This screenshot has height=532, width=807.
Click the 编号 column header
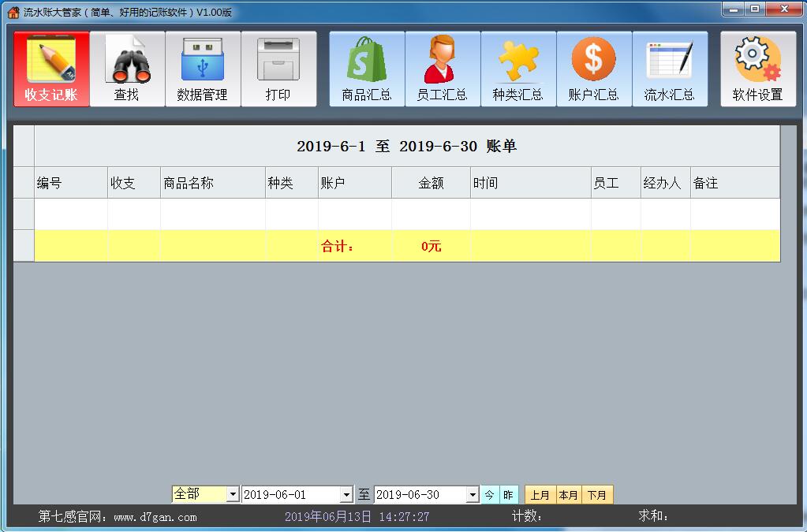pyautogui.click(x=71, y=183)
